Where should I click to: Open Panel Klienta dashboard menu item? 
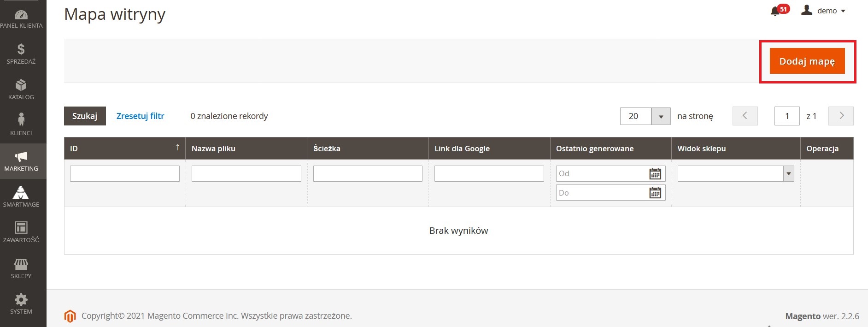coord(21,18)
